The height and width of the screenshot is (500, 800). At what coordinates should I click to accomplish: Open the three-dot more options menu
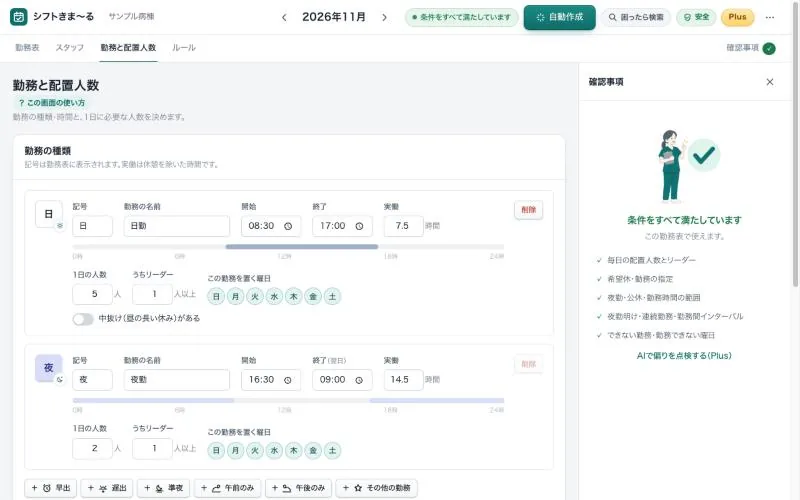tap(770, 17)
